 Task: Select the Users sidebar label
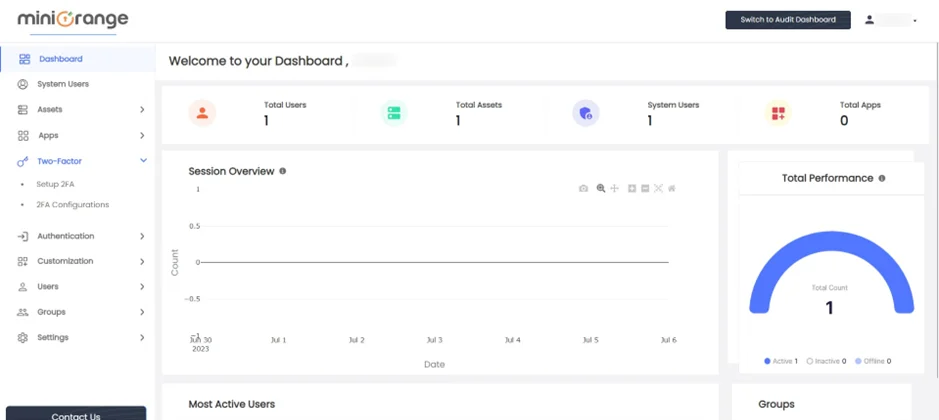pyautogui.click(x=48, y=287)
